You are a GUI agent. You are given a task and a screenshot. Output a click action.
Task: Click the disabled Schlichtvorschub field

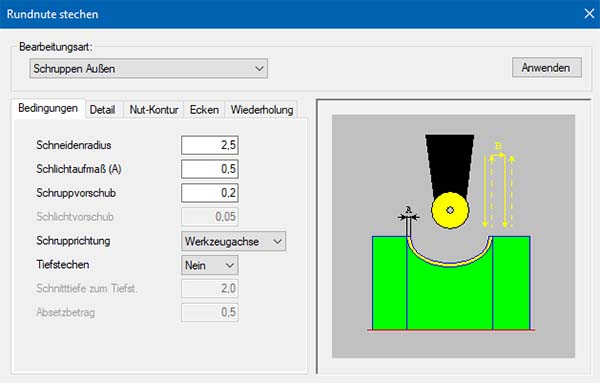click(x=210, y=217)
